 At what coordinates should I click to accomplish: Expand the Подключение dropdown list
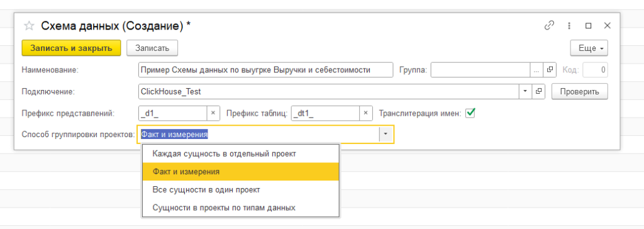coord(525,91)
